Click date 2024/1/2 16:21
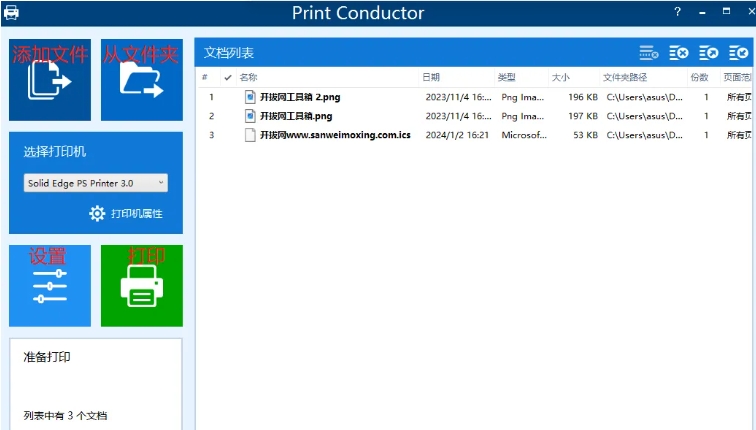The image size is (756, 430). pos(457,135)
